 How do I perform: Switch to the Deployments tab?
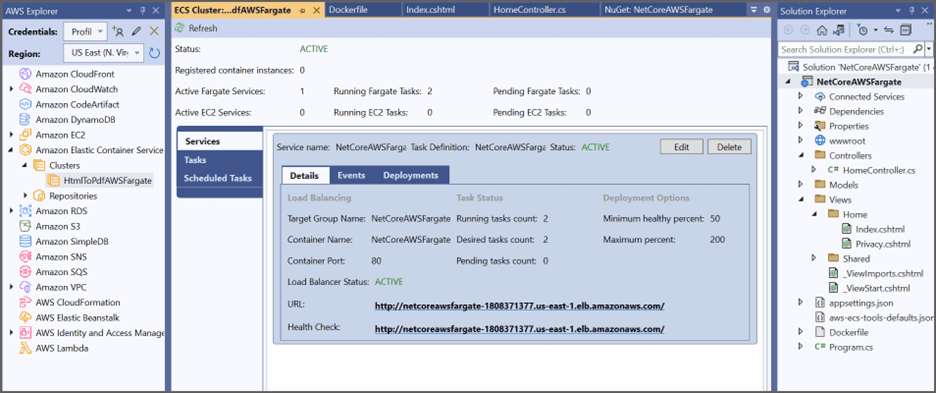pyautogui.click(x=411, y=175)
